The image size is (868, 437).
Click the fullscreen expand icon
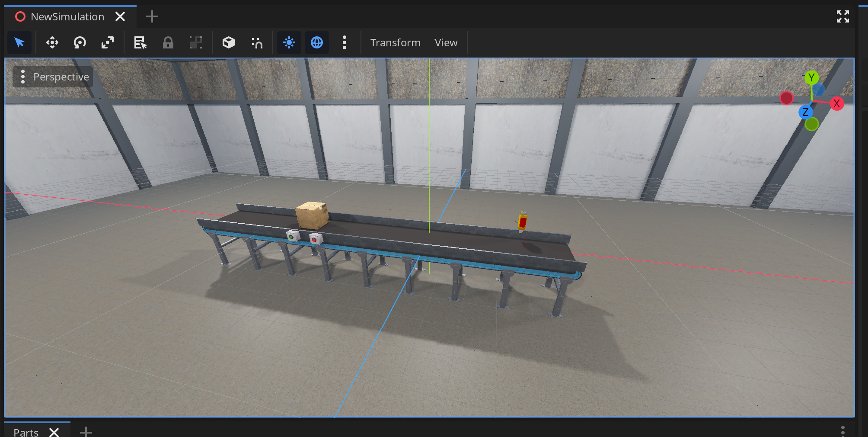(842, 16)
